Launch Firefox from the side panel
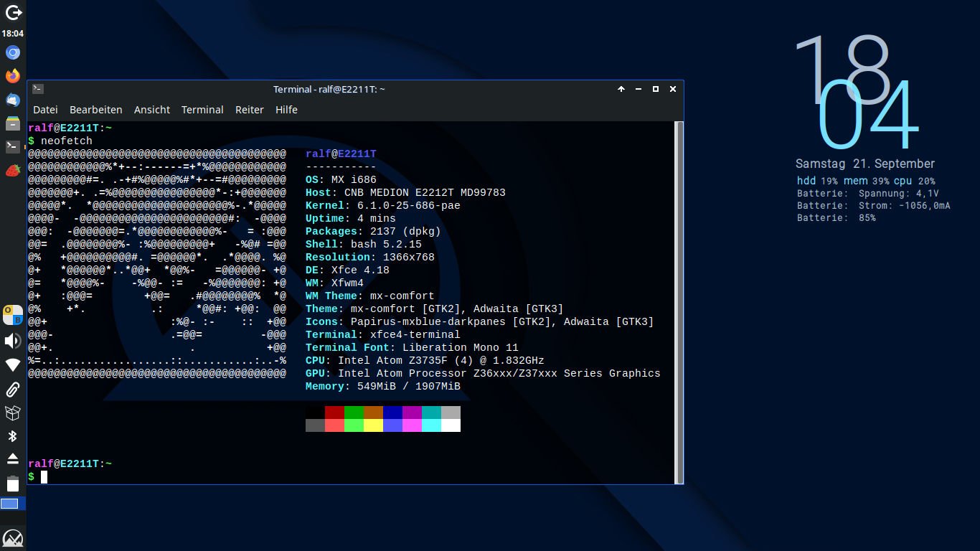The height and width of the screenshot is (551, 980). [13, 76]
